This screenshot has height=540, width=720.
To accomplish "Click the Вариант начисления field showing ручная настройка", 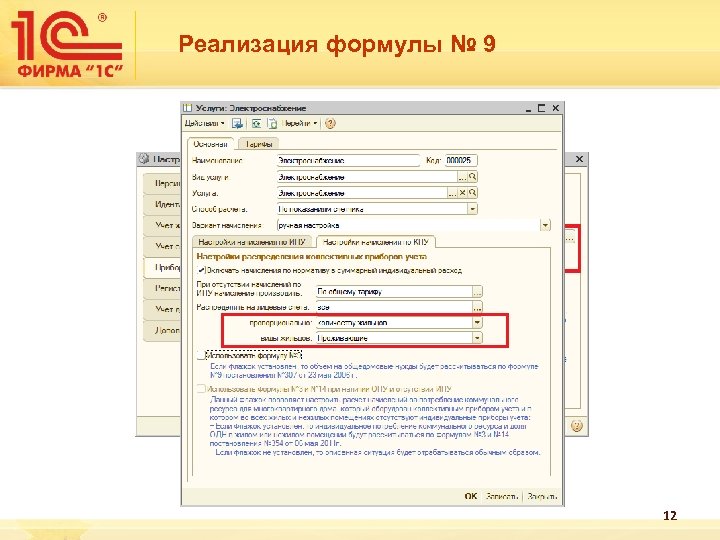I will coord(408,225).
